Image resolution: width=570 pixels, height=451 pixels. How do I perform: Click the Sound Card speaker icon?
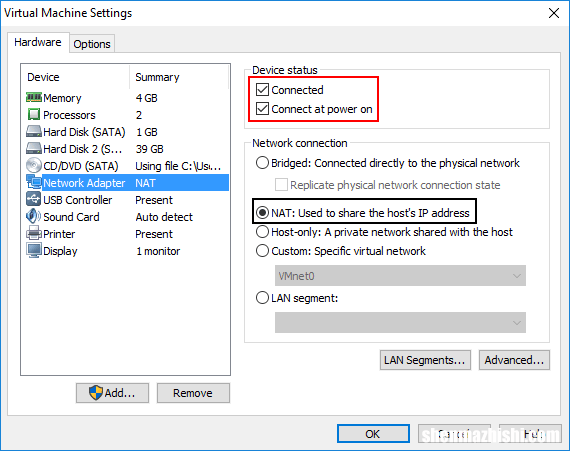point(33,216)
